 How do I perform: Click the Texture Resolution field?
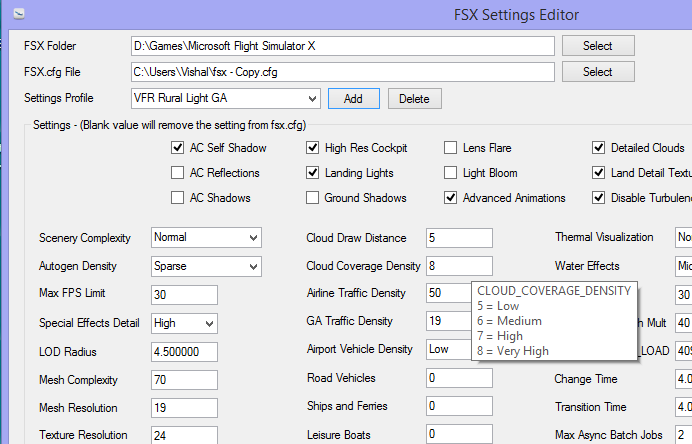pos(184,435)
